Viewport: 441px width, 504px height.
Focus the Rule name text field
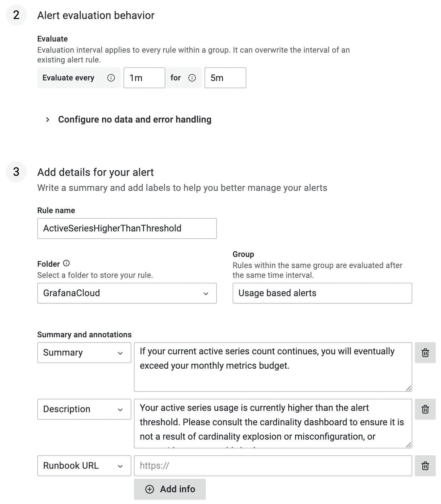click(127, 228)
